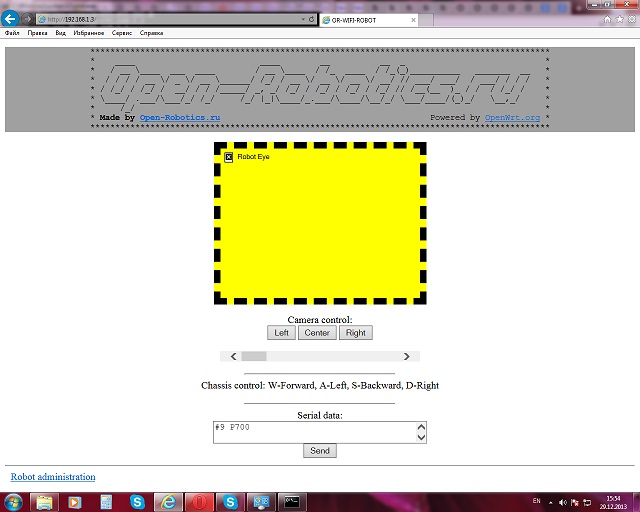Click the camera Center button

(317, 333)
